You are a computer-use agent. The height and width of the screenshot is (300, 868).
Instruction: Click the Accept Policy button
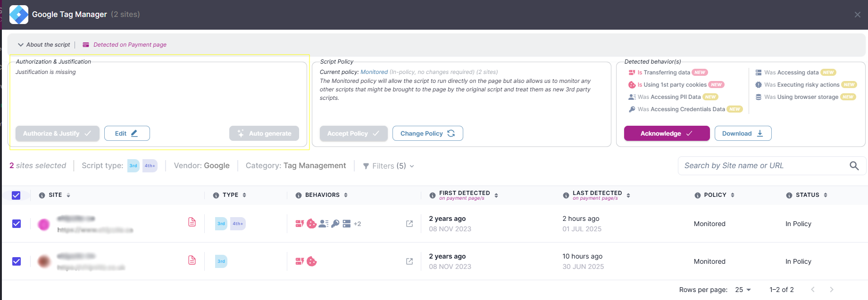pyautogui.click(x=353, y=133)
